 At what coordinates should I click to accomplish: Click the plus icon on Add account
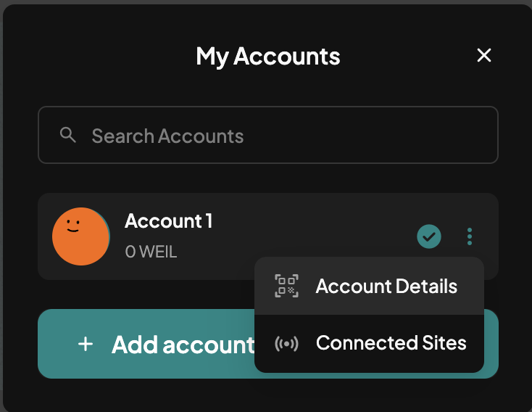click(x=86, y=344)
